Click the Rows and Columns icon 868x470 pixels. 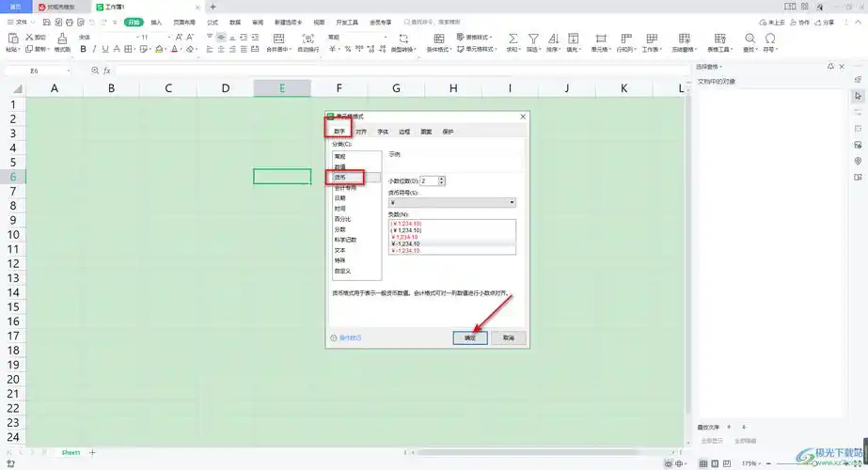[x=626, y=39]
